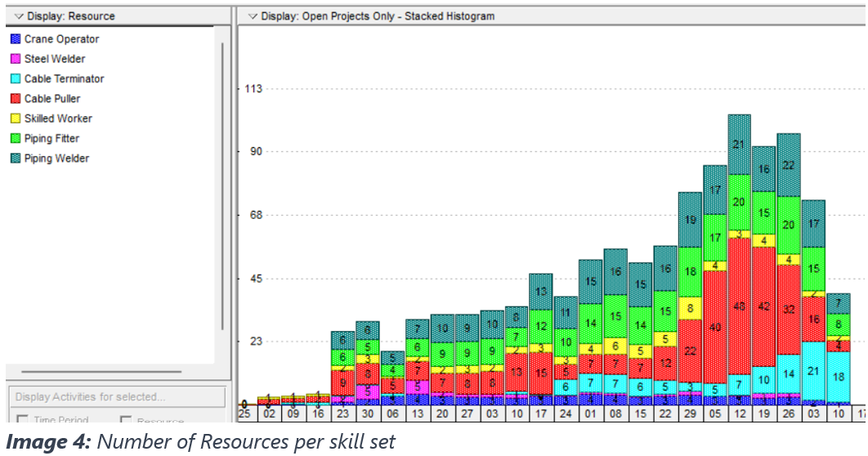Viewport: 868px width, 456px height.
Task: Toggle the Resource checkbox below Display Activities
Action: [126, 421]
